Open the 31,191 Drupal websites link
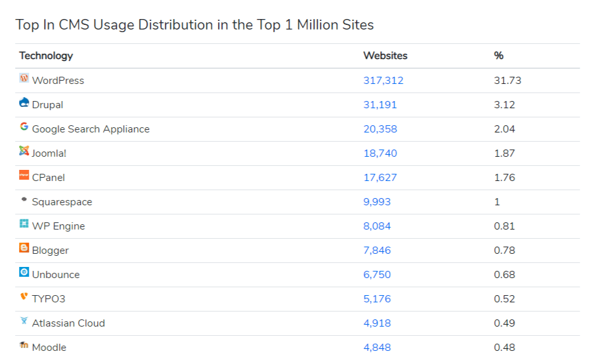 tap(380, 105)
